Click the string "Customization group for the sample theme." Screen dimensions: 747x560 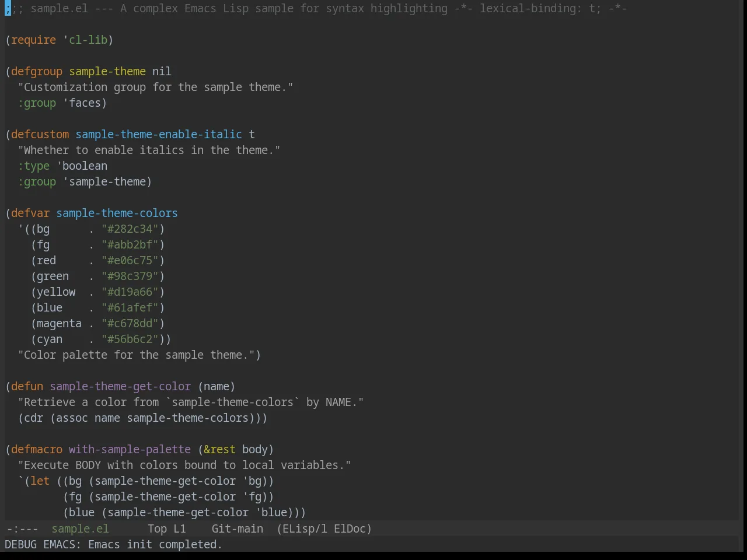coord(155,87)
